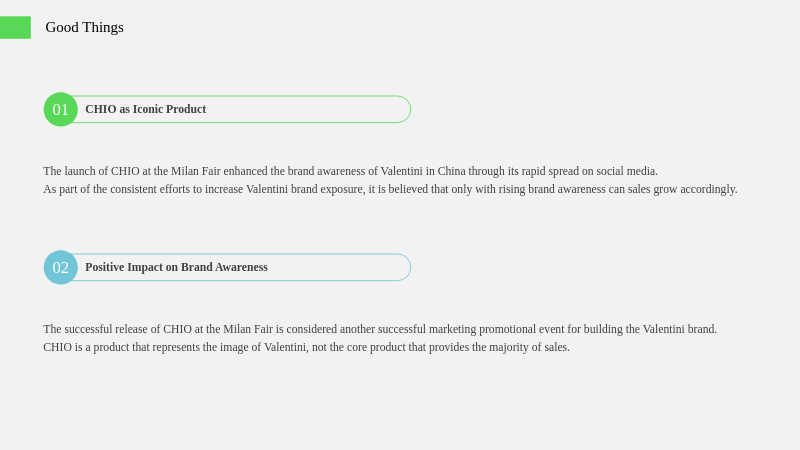800x450 pixels.
Task: Select the "Good Things" slide title
Action: pyautogui.click(x=84, y=27)
